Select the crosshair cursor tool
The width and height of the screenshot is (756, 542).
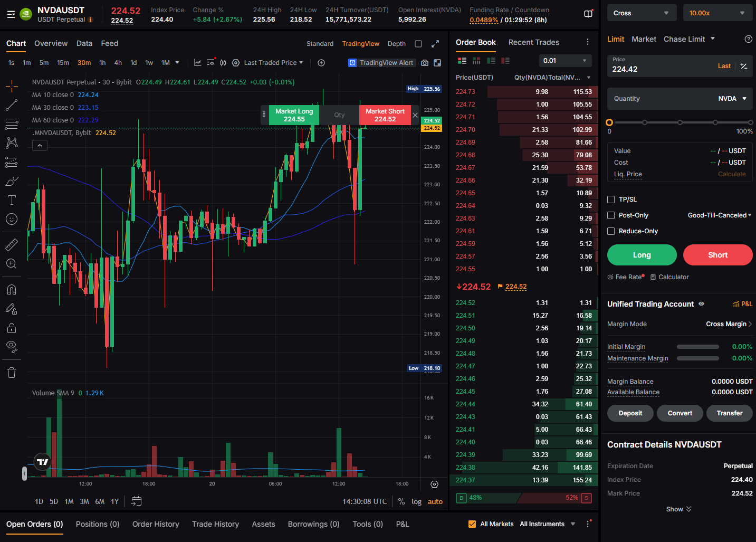coord(12,86)
